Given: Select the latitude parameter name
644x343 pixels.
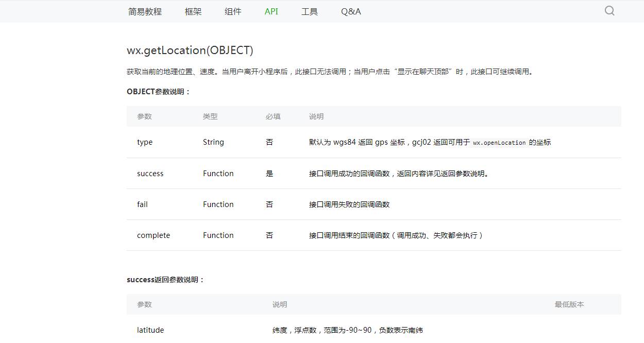Looking at the screenshot, I should (x=150, y=330).
